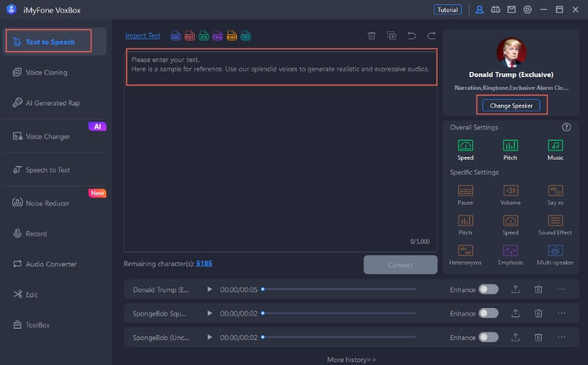Open the Heteronyms setting
Viewport: 588px width, 365px height.
pyautogui.click(x=465, y=251)
